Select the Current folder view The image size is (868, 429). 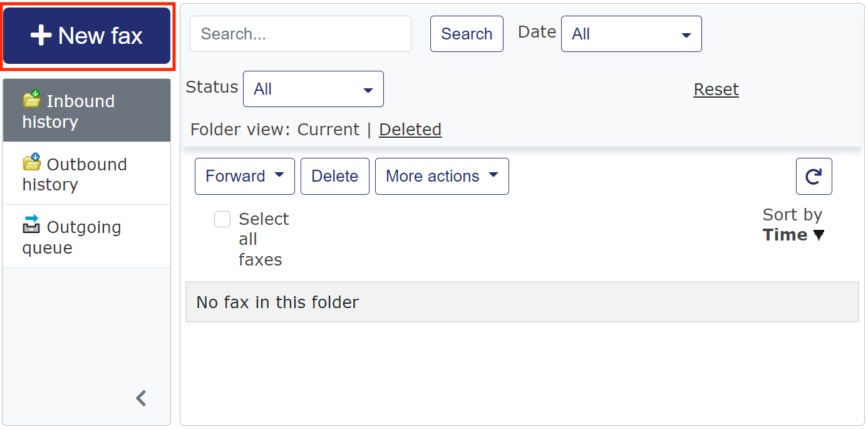point(328,130)
